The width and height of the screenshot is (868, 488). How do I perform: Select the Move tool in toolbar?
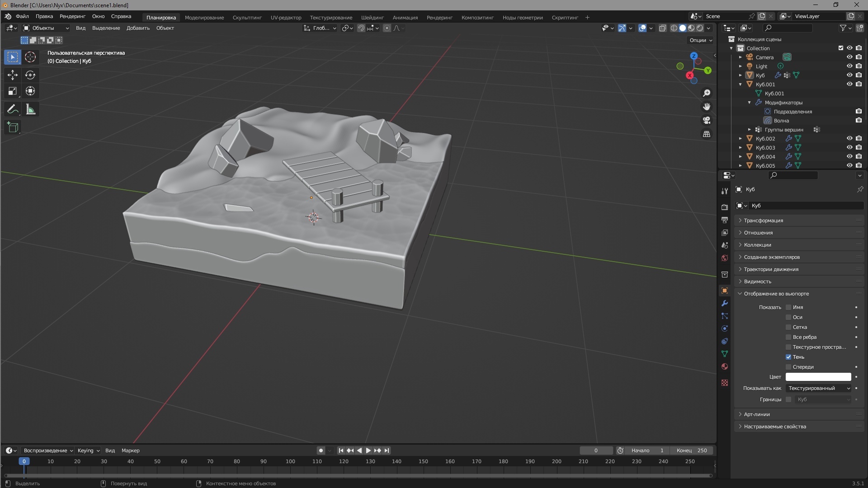tap(12, 75)
